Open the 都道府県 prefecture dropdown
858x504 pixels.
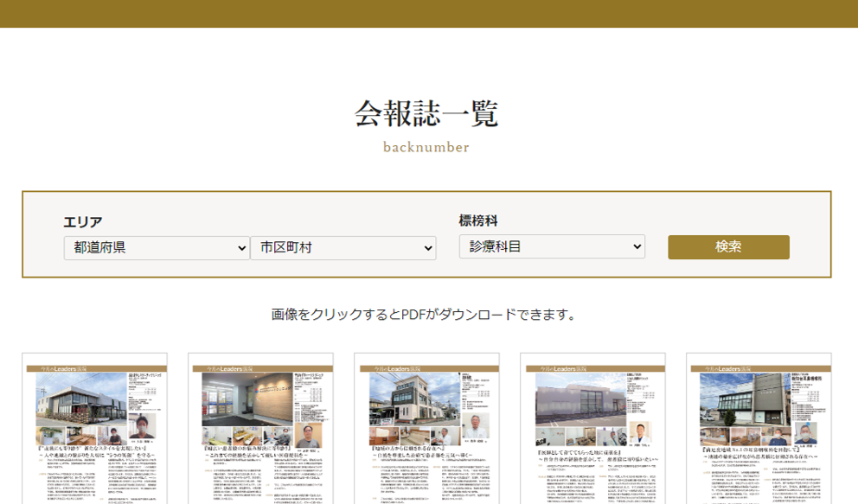(x=157, y=248)
